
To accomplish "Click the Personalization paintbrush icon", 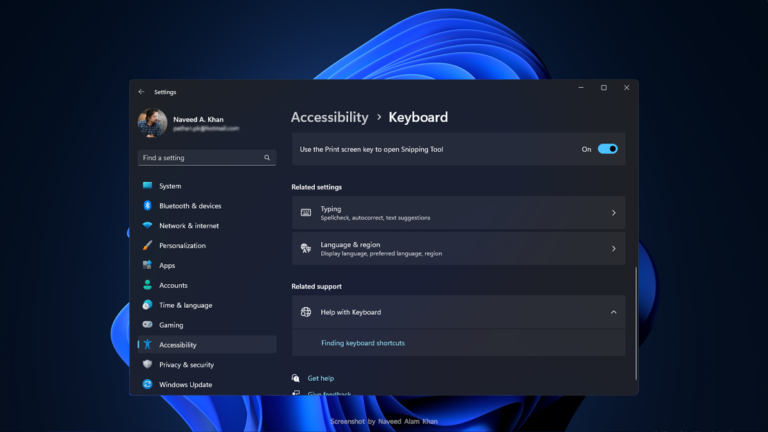I will [x=147, y=245].
